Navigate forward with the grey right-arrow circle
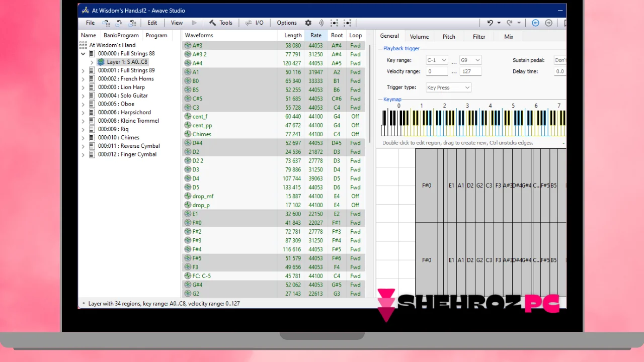Image resolution: width=644 pixels, height=362 pixels. coord(548,23)
